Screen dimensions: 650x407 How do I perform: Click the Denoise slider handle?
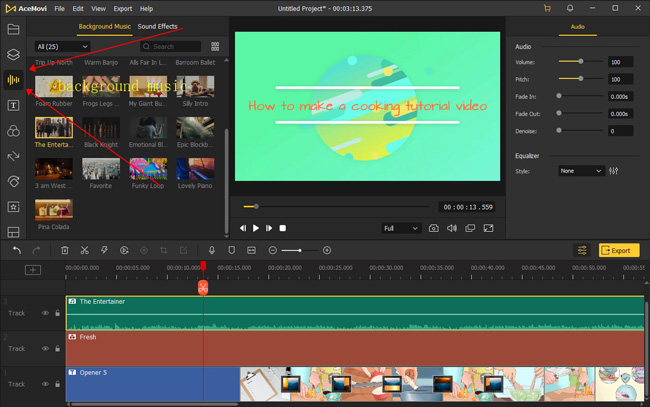[559, 130]
